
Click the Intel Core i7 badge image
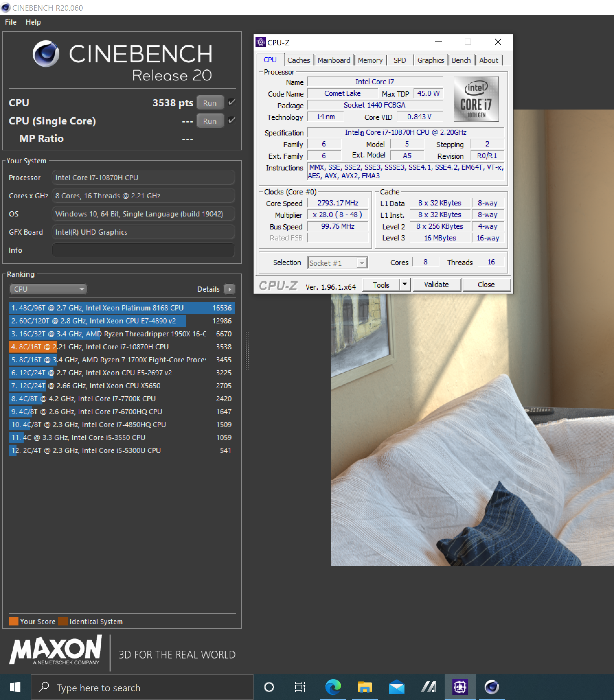(476, 99)
